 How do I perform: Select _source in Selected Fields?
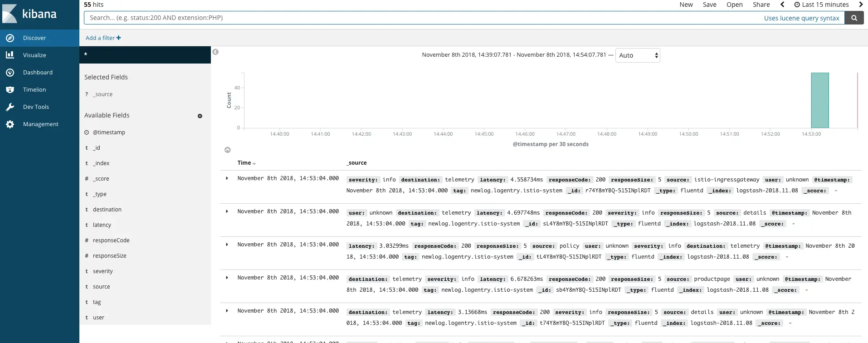(102, 94)
